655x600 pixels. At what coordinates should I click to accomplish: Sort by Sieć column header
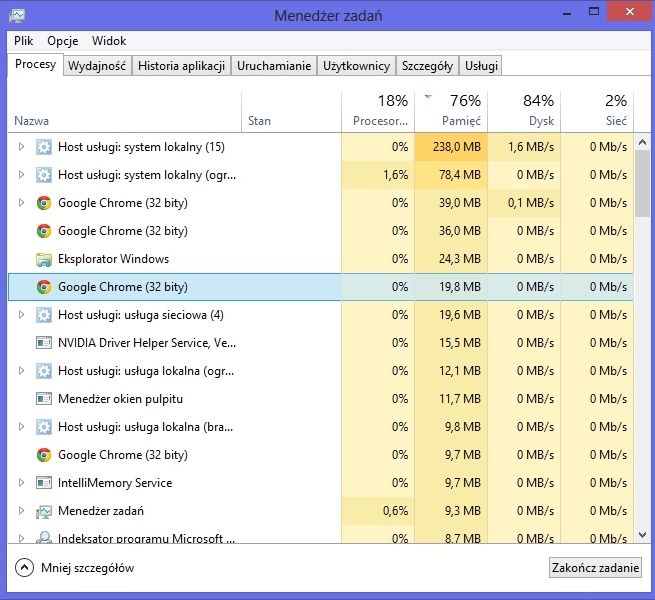(597, 112)
